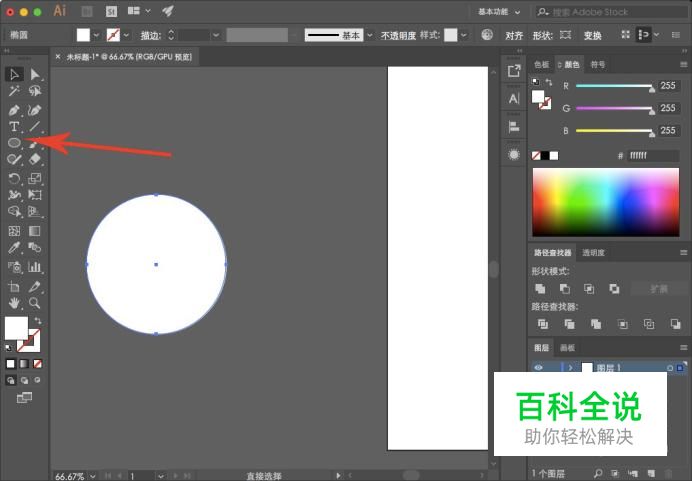
Task: Click the 对齐 align link
Action: (x=514, y=35)
